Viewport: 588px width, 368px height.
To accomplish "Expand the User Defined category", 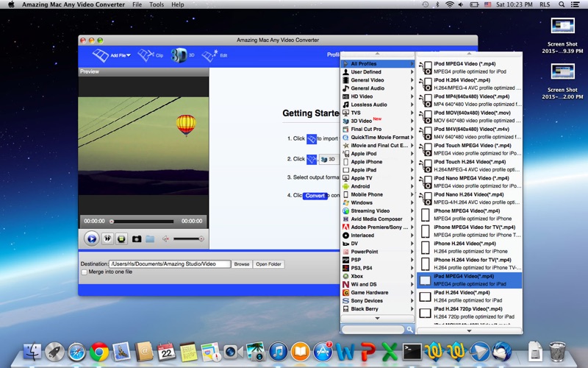I will click(378, 72).
